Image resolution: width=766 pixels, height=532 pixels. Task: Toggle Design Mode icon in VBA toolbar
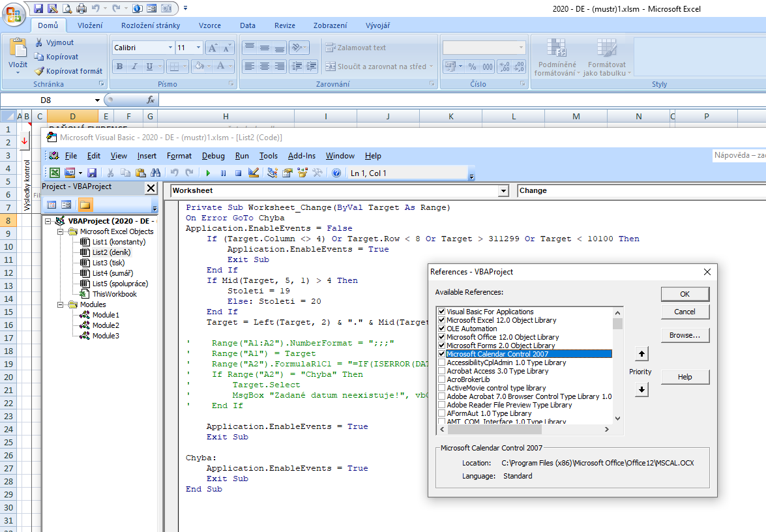254,173
